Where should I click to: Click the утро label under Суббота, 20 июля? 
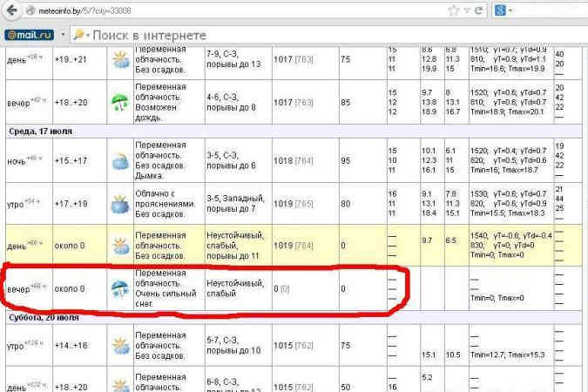point(16,346)
